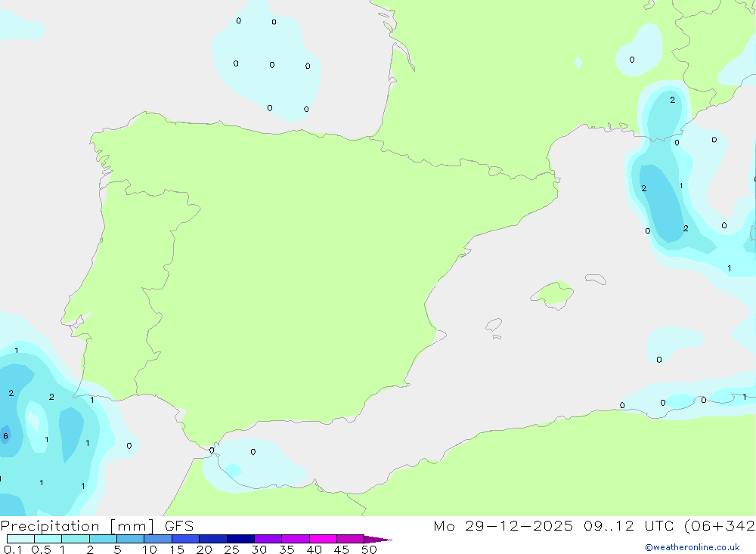This screenshot has height=554, width=756.
Task: Select the 5–10 mm legend color box
Action: click(131, 539)
